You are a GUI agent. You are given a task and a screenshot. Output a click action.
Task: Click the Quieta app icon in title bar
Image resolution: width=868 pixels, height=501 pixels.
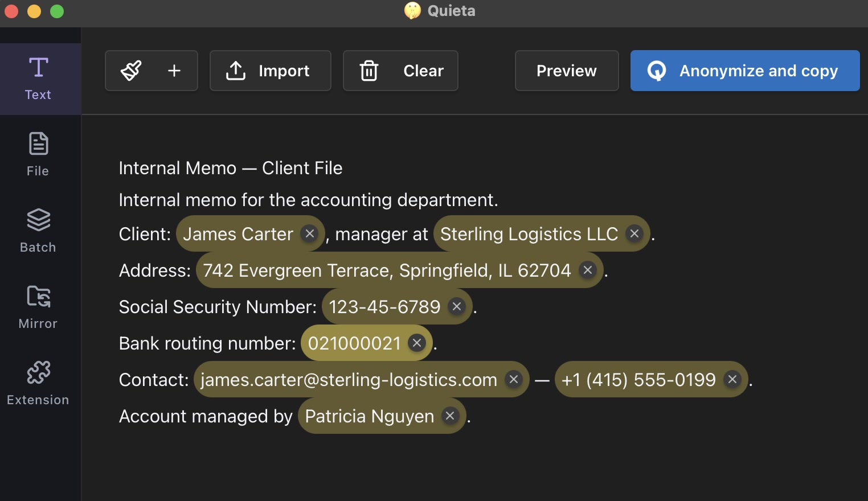coord(412,11)
